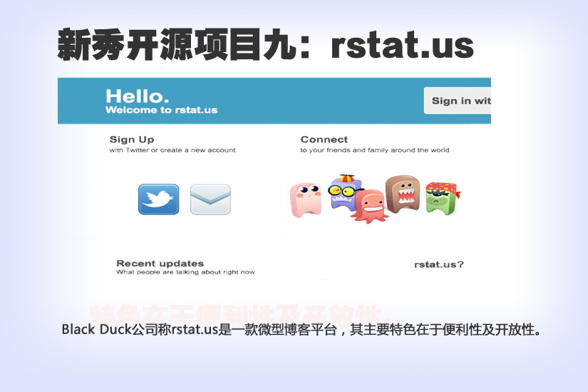Click the green pirate bandana monster
The height and width of the screenshot is (392, 588).
click(x=443, y=198)
